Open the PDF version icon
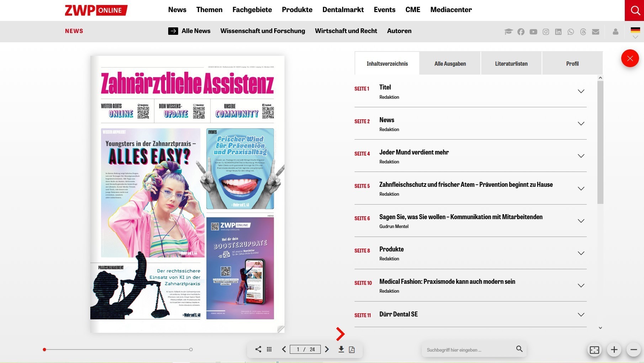The image size is (644, 363). pyautogui.click(x=352, y=350)
